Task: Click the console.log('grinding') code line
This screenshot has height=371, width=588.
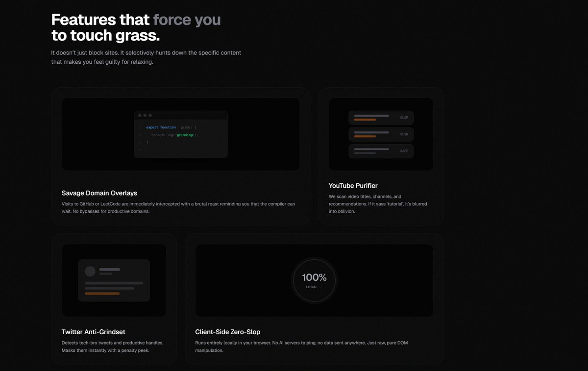Action: pos(174,135)
